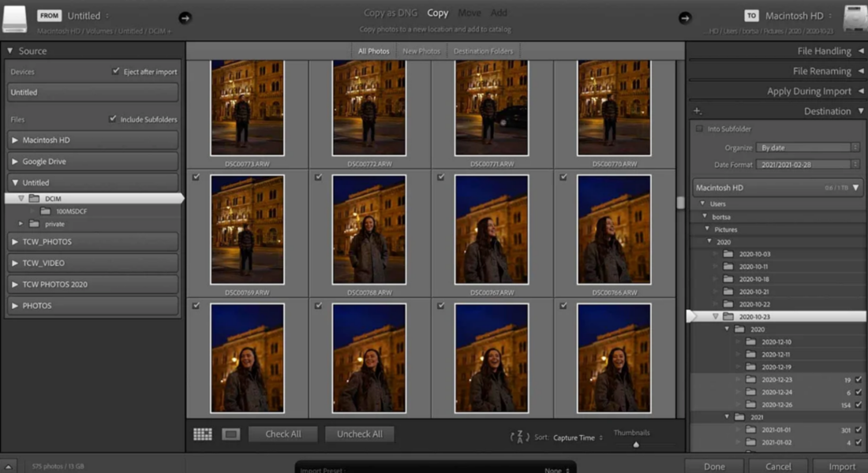
Task: Switch to loupe view icon
Action: point(230,434)
